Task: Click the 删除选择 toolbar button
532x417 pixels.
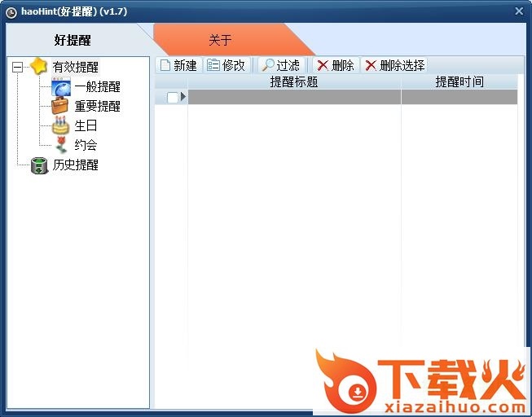Action: click(395, 65)
